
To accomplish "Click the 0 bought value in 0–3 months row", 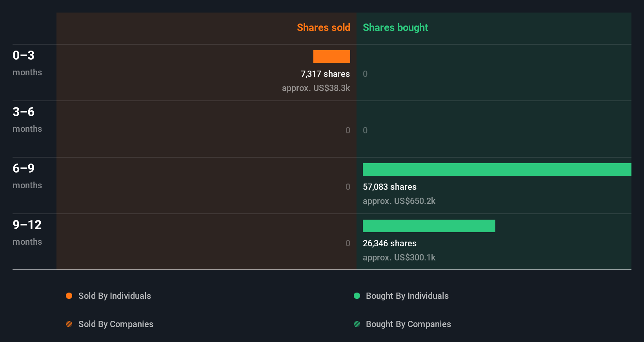I will (x=365, y=74).
